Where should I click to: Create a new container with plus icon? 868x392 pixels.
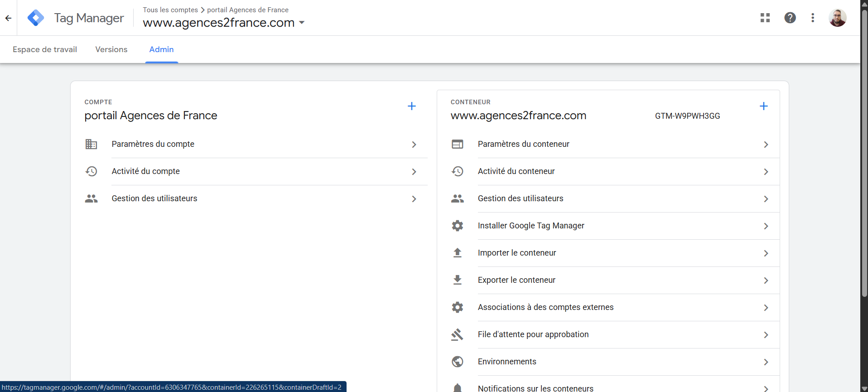click(x=763, y=106)
